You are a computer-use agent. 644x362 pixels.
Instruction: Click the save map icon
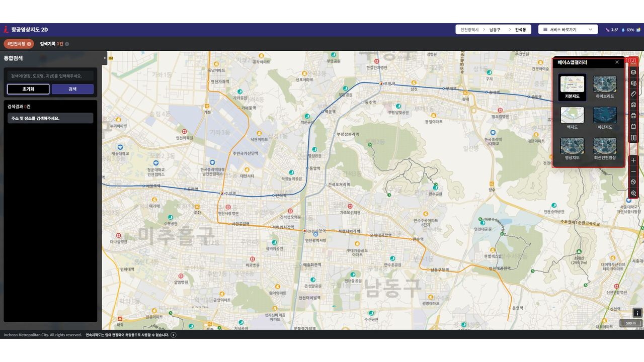633,105
